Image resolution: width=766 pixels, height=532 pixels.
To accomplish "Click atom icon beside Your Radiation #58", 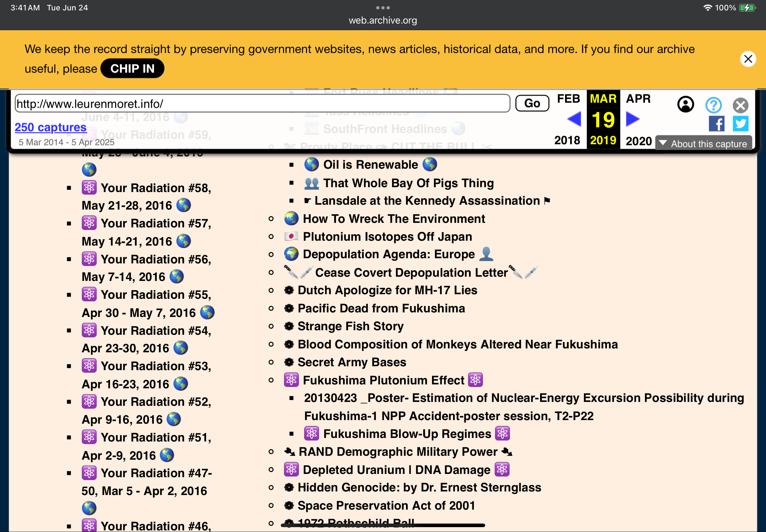I will [89, 188].
